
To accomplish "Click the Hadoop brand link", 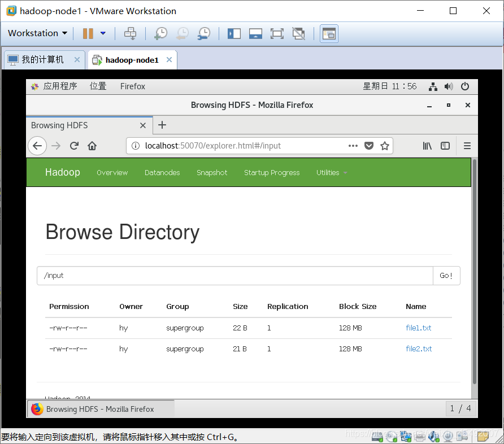I will coord(63,172).
